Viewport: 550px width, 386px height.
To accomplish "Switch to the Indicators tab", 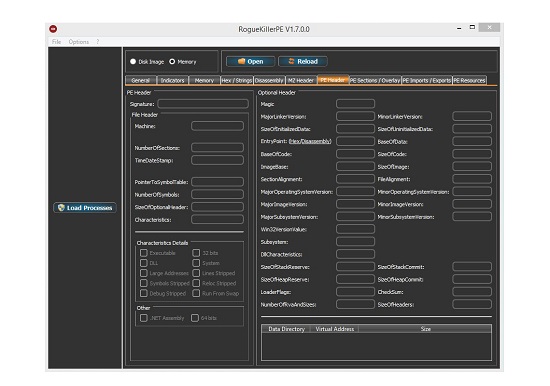I will tap(173, 80).
